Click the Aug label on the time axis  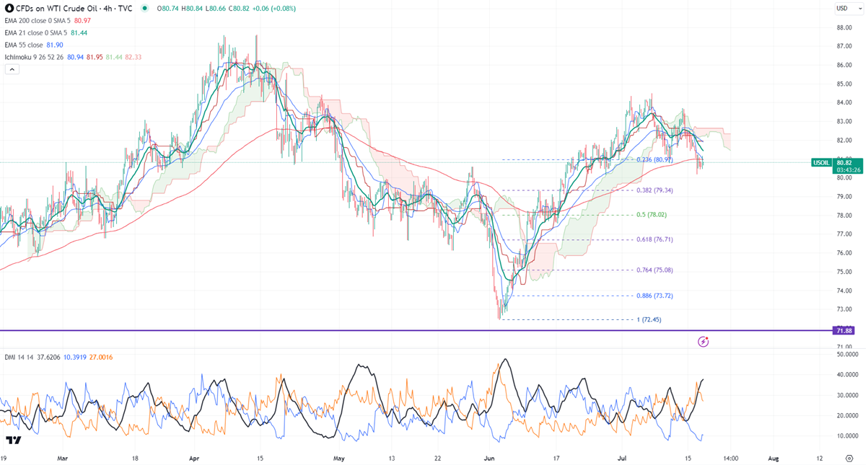pos(773,458)
